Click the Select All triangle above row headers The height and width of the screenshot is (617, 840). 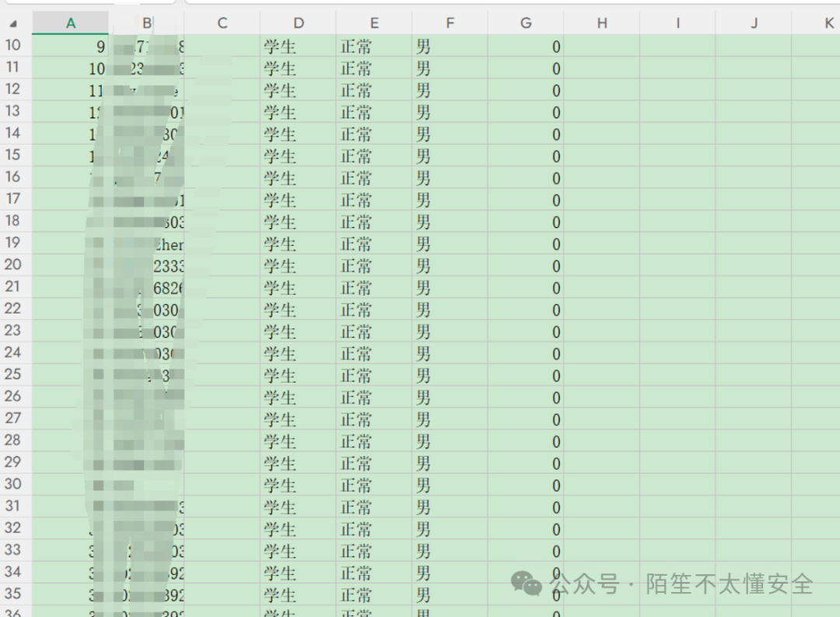coord(13,23)
